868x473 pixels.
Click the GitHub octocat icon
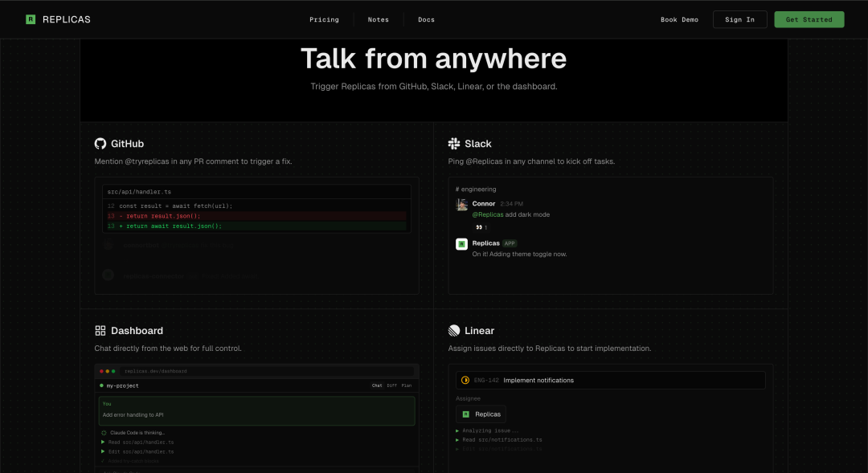click(100, 144)
